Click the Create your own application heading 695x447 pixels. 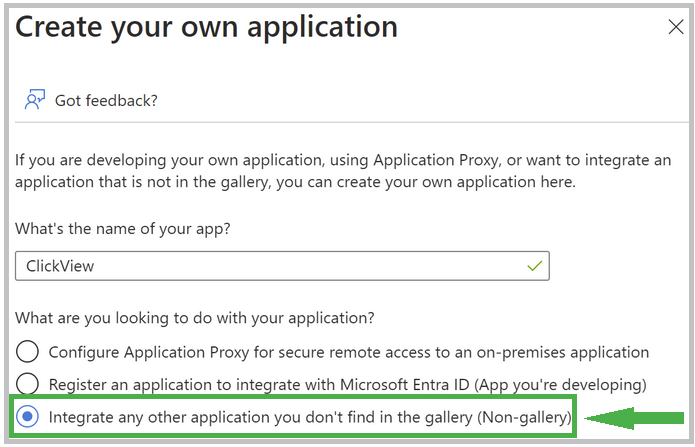(x=207, y=27)
